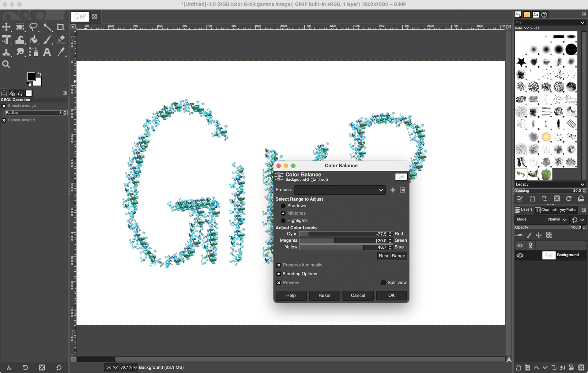Screen dimensions: 588x373
Task: Open the layer Mode dropdown
Action: pos(556,219)
